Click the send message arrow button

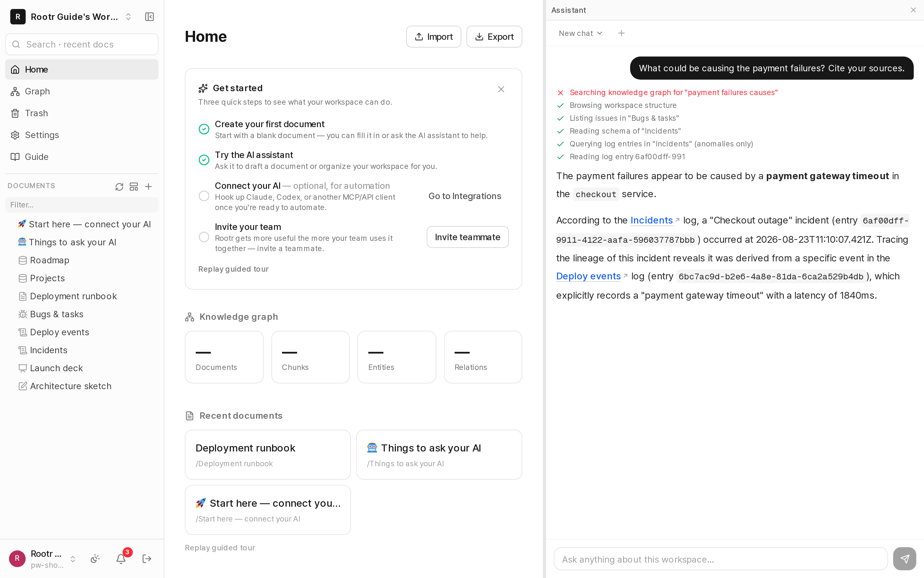click(x=904, y=559)
